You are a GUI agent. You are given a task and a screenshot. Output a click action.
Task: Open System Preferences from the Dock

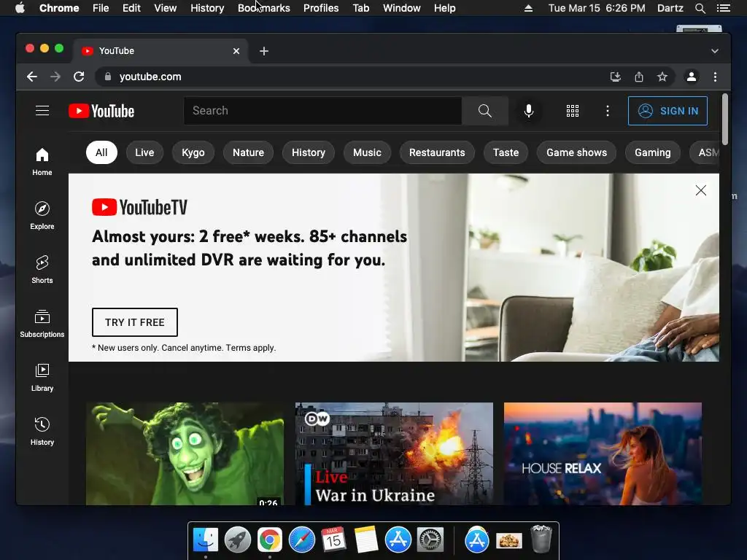pyautogui.click(x=430, y=540)
